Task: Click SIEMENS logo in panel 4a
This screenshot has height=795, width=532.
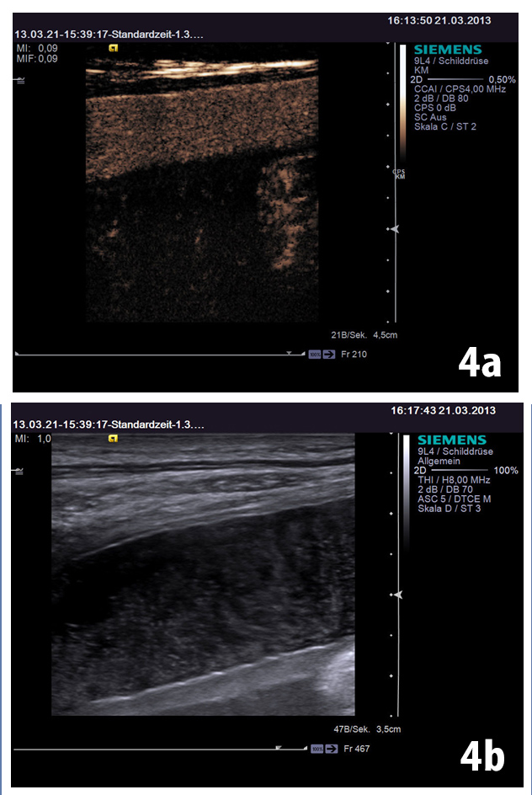Action: coord(449,51)
